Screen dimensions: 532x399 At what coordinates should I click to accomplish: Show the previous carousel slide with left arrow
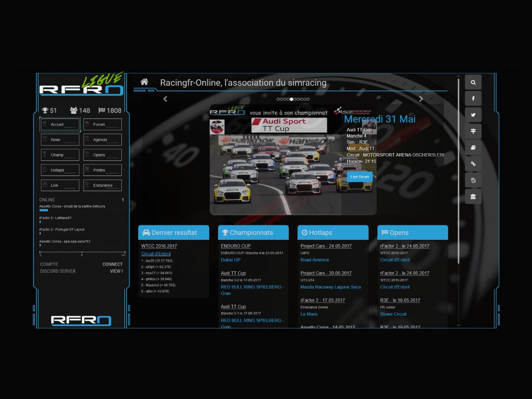click(165, 99)
